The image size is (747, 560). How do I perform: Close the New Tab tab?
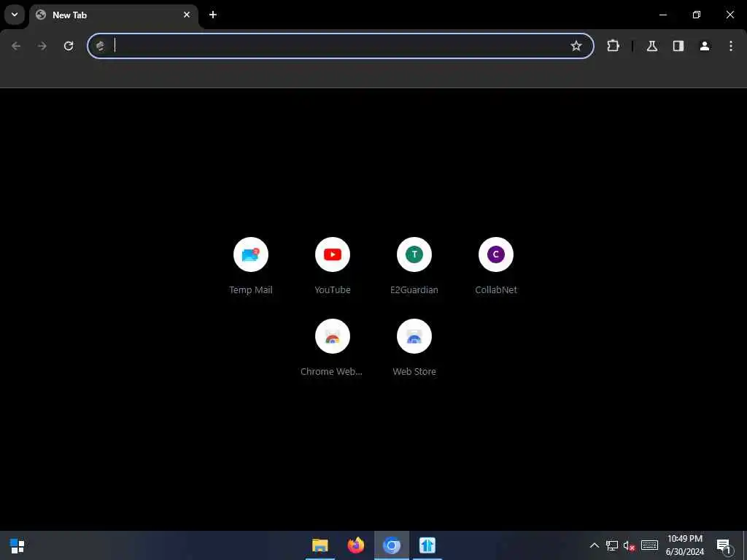[x=187, y=15]
